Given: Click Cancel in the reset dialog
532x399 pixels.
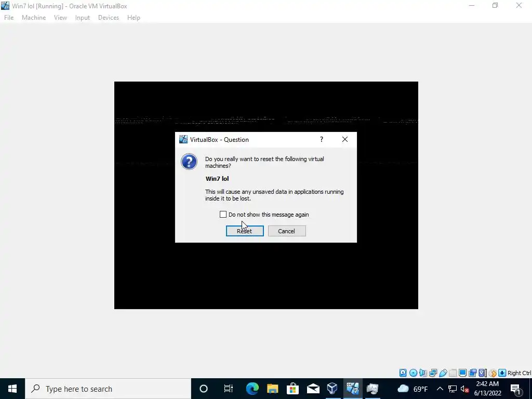Looking at the screenshot, I should (287, 231).
